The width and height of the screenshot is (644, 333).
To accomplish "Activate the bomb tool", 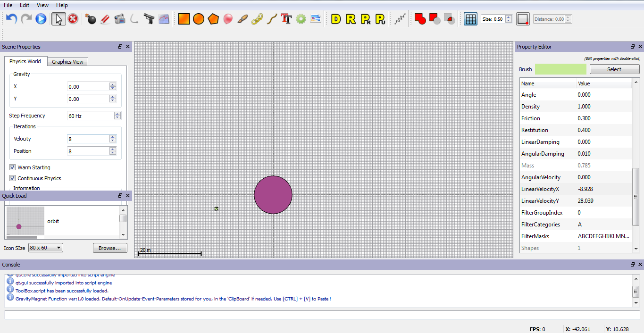I will click(x=91, y=19).
